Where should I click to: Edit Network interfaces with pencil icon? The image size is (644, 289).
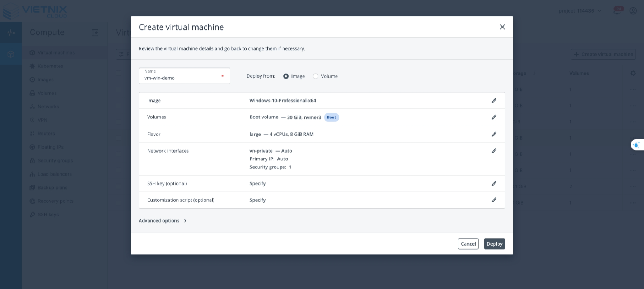click(494, 151)
